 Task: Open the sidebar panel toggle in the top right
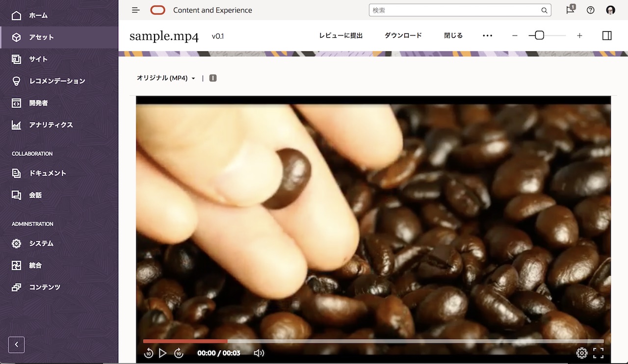point(607,35)
